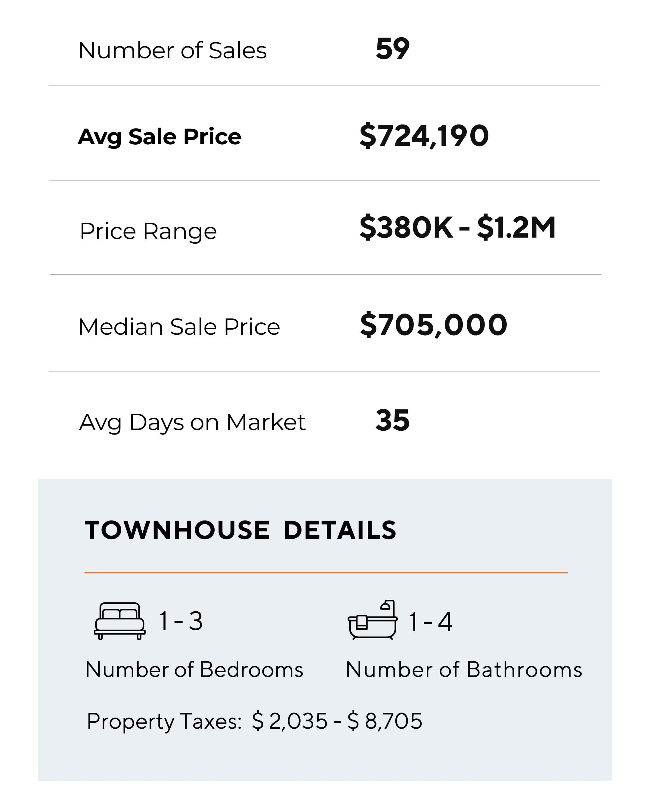This screenshot has width=650, height=812.
Task: Click the 1 - 4 bathrooms range
Action: [430, 622]
